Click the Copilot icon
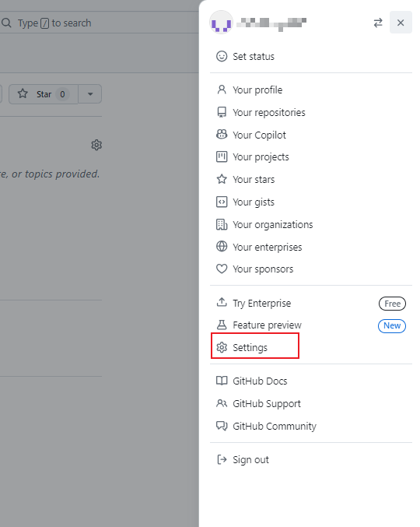The width and height of the screenshot is (420, 527). 222,135
